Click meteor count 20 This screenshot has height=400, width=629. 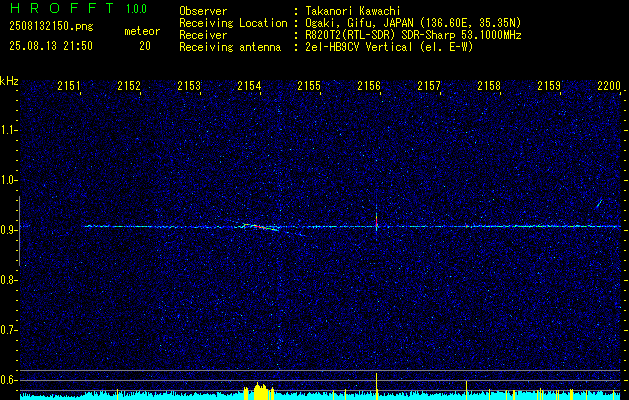(x=145, y=46)
